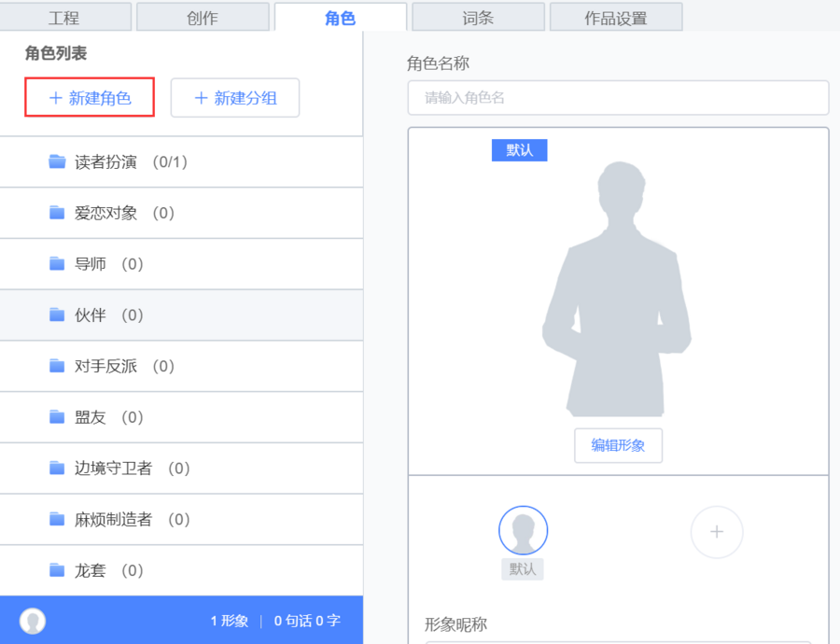The image size is (840, 644).
Task: Select the 默认 avatar circle thumbnail
Action: 523,530
